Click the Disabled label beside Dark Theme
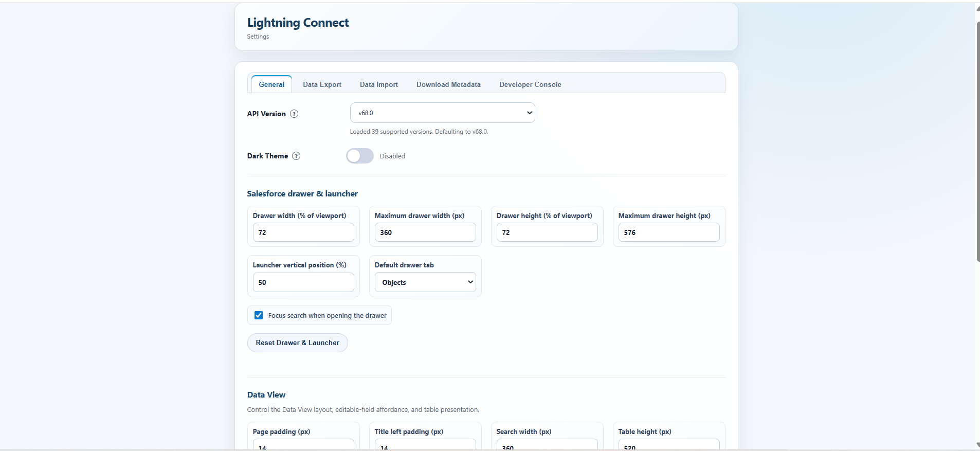 (x=392, y=156)
